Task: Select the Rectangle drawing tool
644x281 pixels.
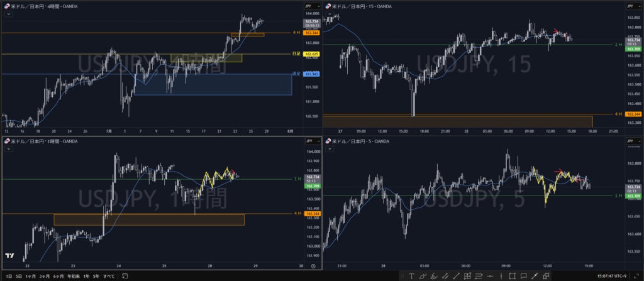Action: (512, 276)
